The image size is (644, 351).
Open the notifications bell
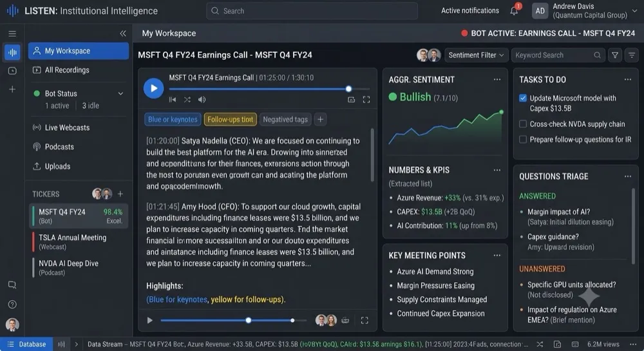pos(514,11)
